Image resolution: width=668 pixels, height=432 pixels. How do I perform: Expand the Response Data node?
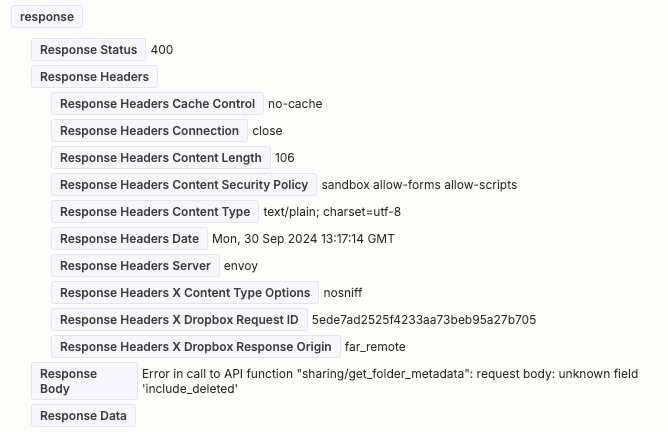point(83,416)
